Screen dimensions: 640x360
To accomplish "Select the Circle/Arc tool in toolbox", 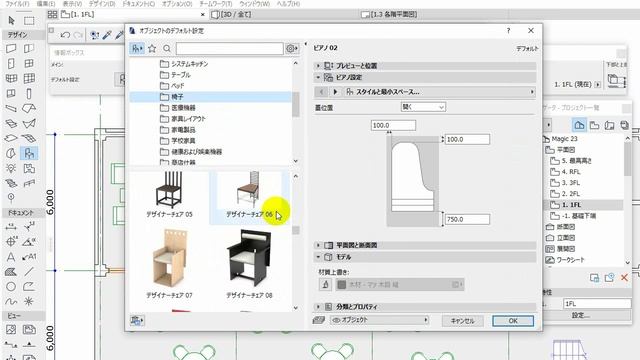I will pos(11,287).
